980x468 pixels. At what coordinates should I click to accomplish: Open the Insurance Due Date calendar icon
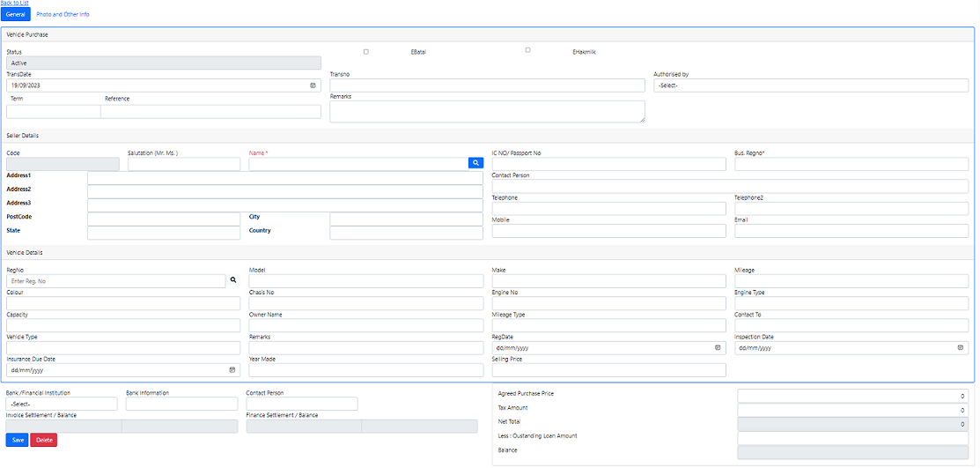coord(232,370)
